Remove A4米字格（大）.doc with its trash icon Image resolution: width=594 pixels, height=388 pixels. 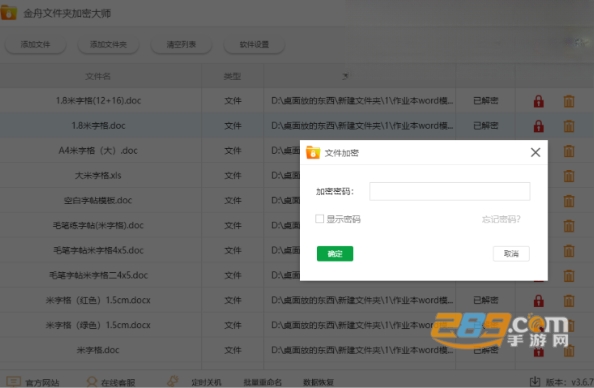pos(569,151)
